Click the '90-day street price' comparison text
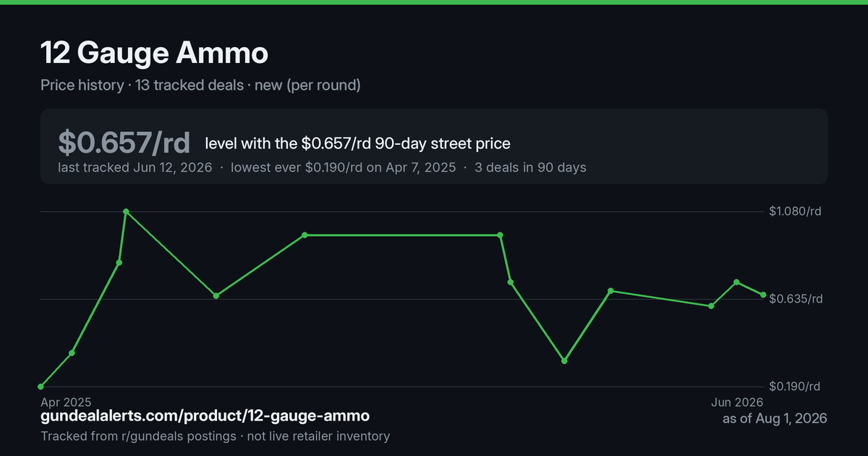 [x=443, y=143]
